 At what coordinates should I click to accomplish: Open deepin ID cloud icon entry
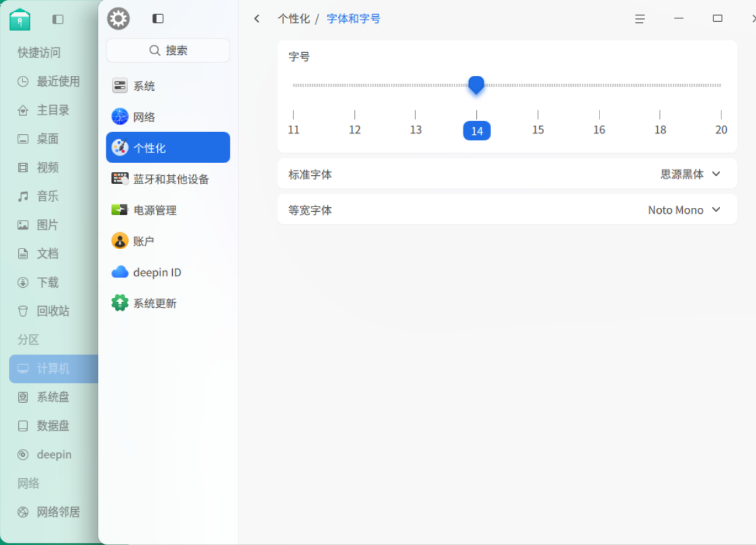[x=120, y=272]
